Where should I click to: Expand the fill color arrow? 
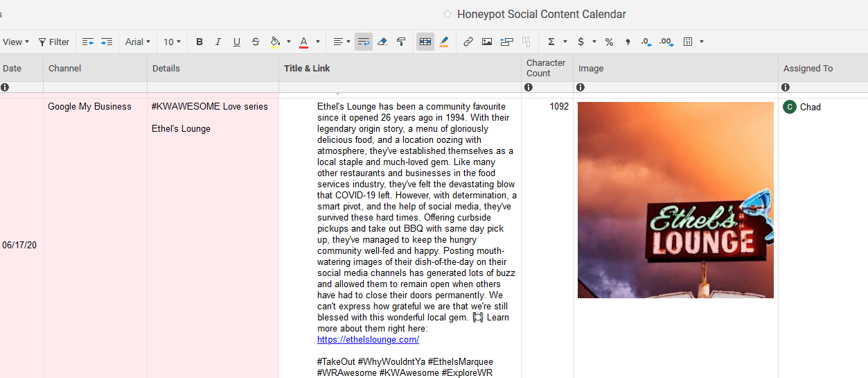tap(289, 42)
